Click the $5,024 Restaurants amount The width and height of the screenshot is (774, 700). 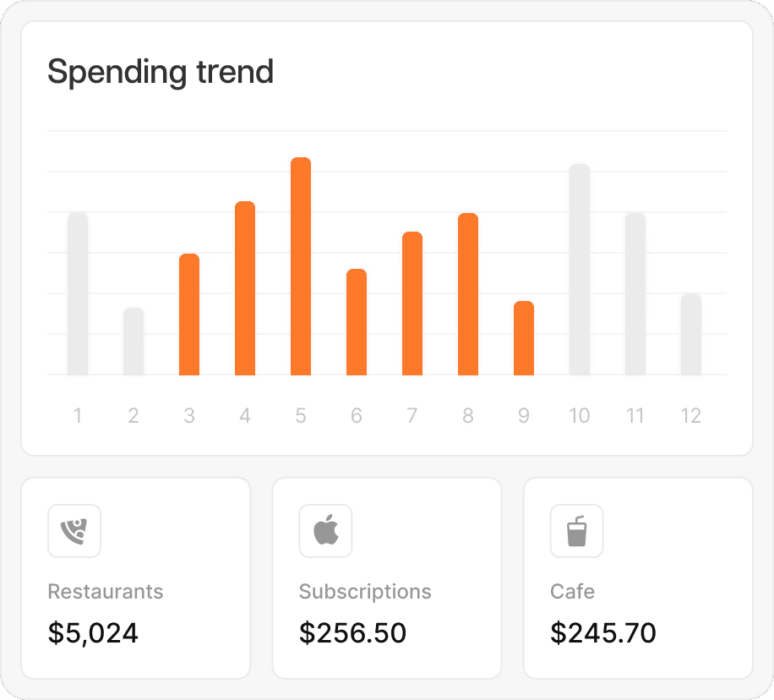pos(93,632)
